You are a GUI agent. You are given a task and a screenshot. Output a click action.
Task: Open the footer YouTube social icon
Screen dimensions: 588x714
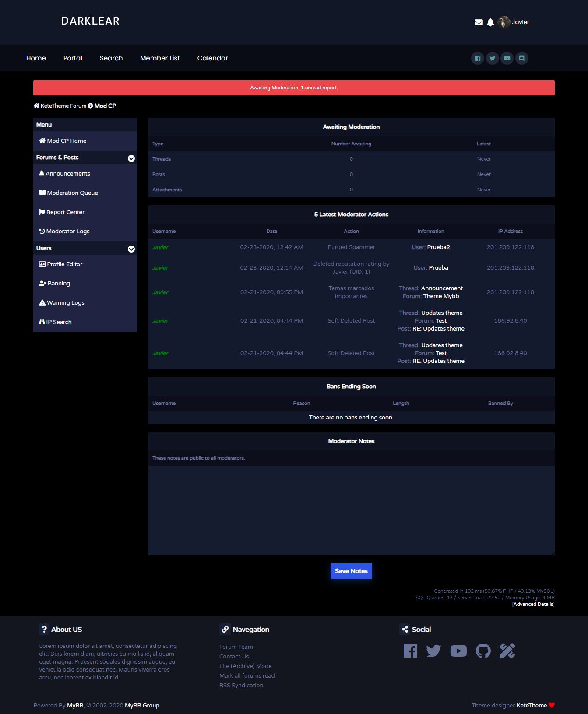pos(458,651)
